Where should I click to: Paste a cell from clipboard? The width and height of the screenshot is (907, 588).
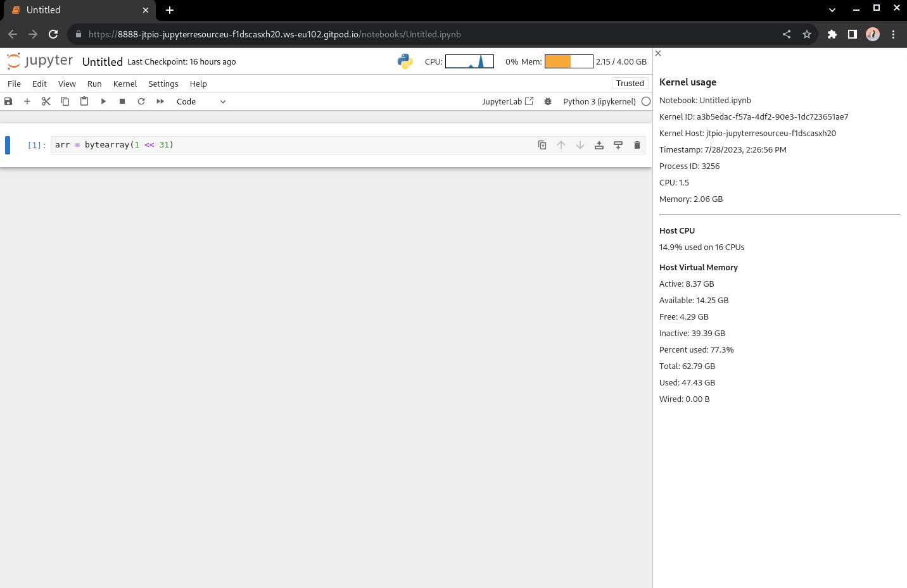tap(84, 101)
